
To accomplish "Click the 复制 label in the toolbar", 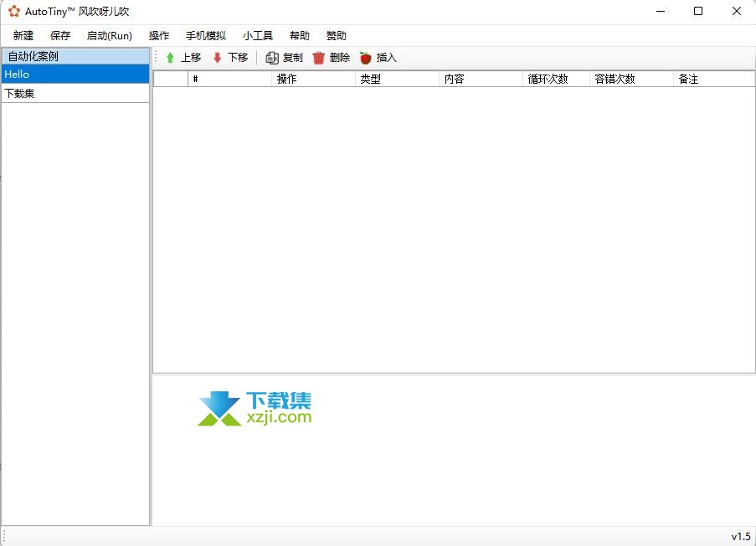I will 293,58.
